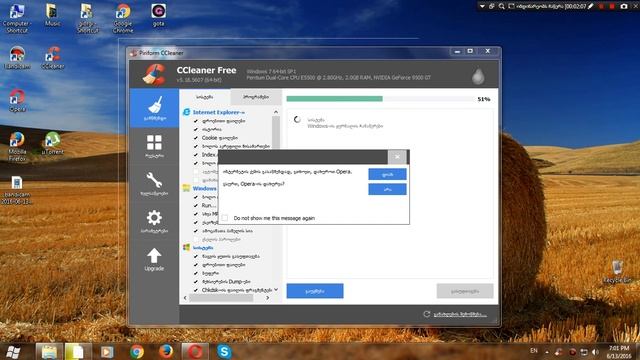Open the Recycle Bin on desktop
Image resolution: width=640 pixels, height=360 pixels.
pos(617,272)
